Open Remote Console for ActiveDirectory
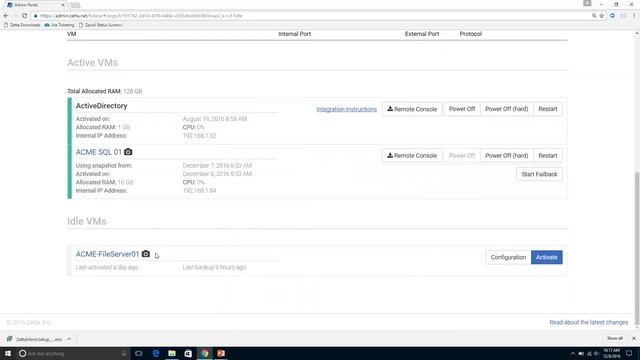 (x=412, y=109)
